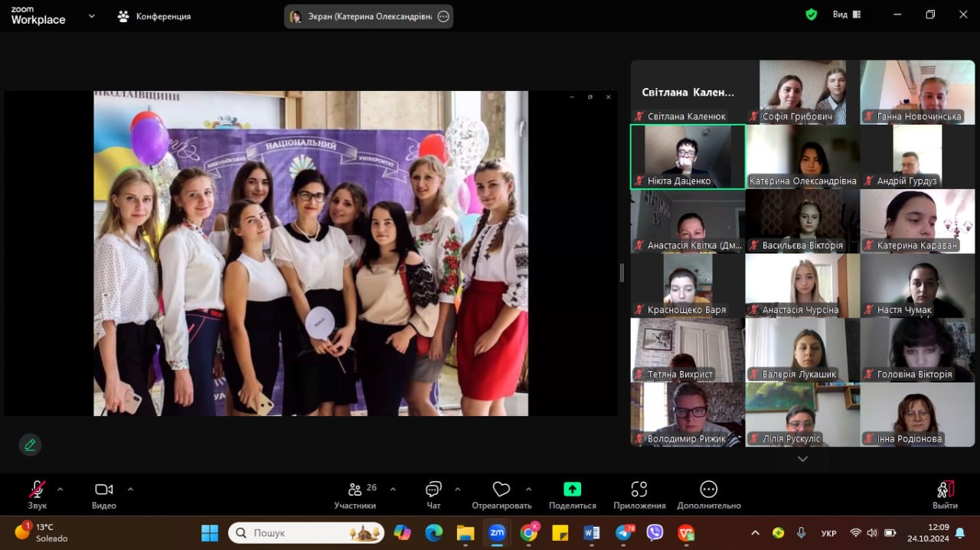Viewport: 980px width, 550px height.
Task: Click the Отреагировать heart reactions icon
Action: [x=501, y=490]
